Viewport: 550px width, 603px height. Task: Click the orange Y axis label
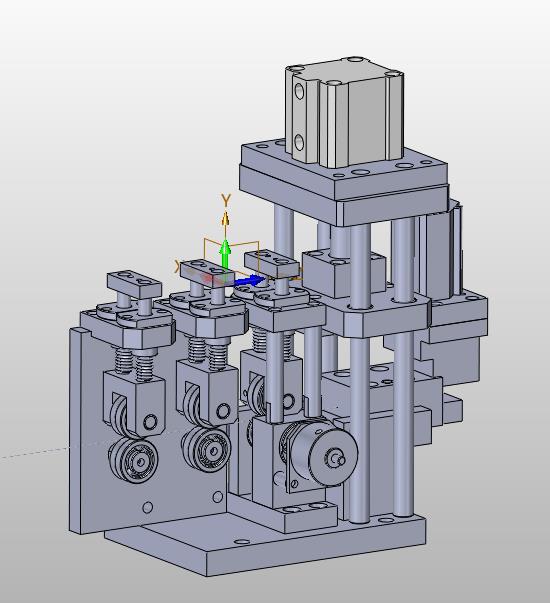pyautogui.click(x=226, y=200)
